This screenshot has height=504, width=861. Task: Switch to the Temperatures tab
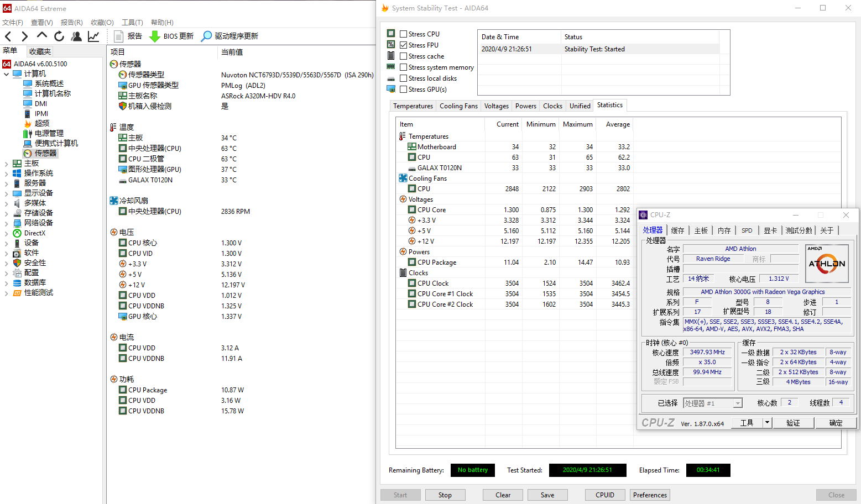click(413, 106)
